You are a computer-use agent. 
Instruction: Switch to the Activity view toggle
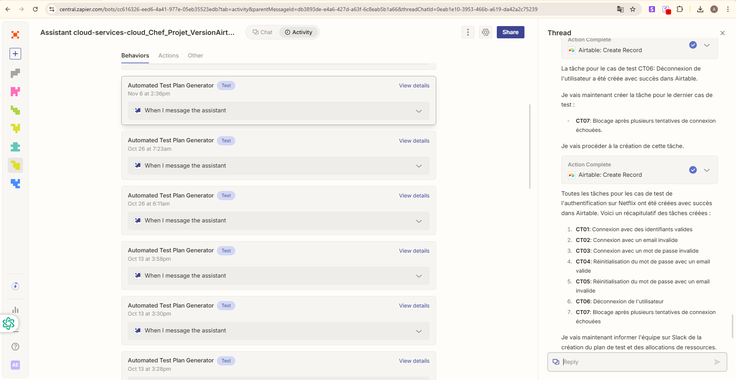point(299,32)
